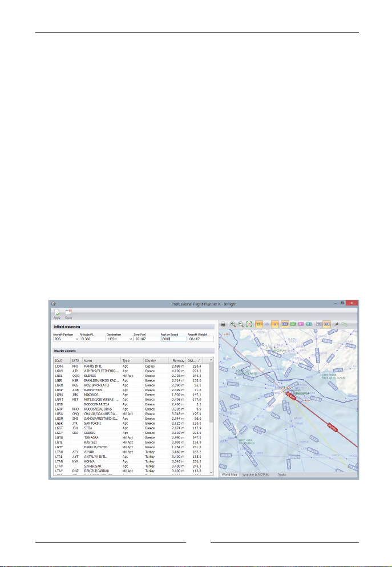This screenshot has height=567, width=392.
Task: Click the application icon in title bar
Action: click(x=54, y=304)
